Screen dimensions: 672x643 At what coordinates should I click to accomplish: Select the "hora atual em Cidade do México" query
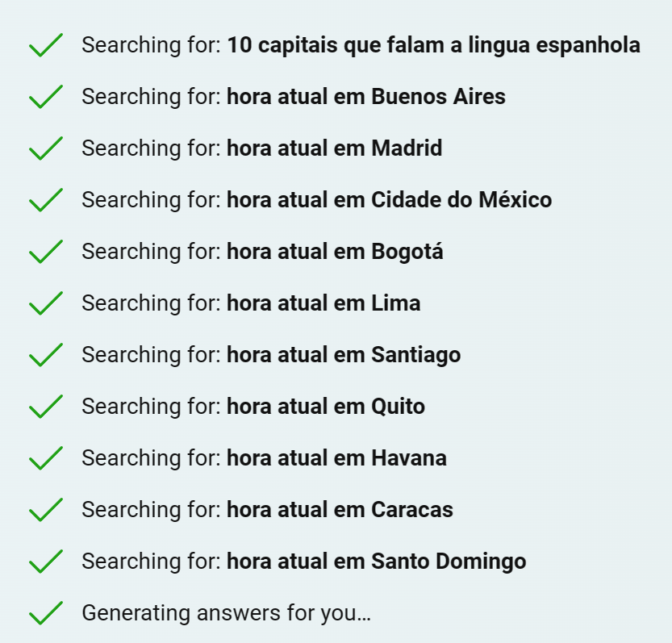pos(389,200)
